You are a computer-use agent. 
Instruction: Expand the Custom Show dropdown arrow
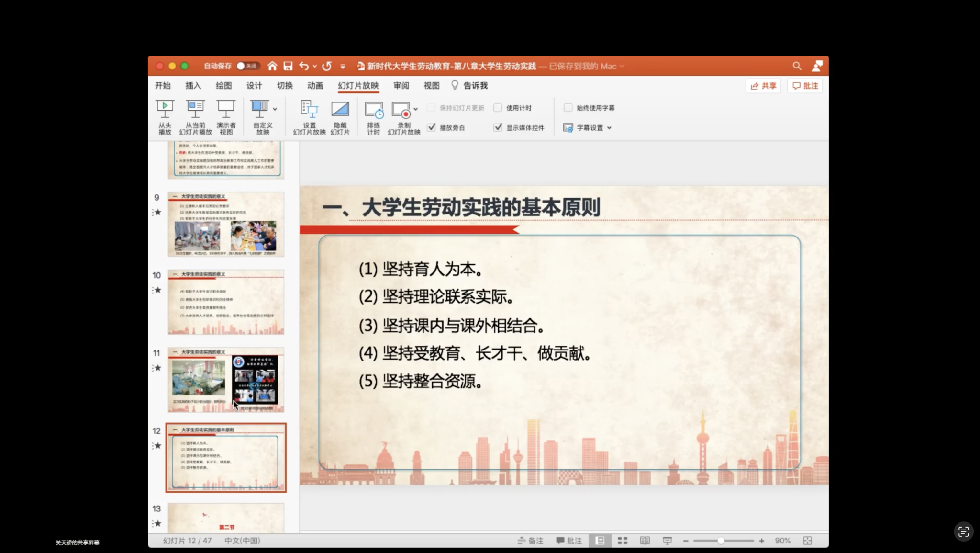click(x=275, y=109)
